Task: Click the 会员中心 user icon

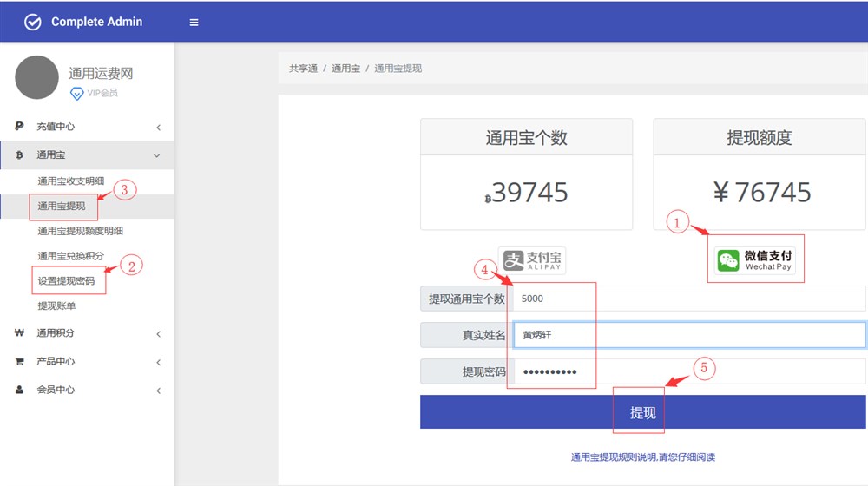Action: [x=19, y=390]
